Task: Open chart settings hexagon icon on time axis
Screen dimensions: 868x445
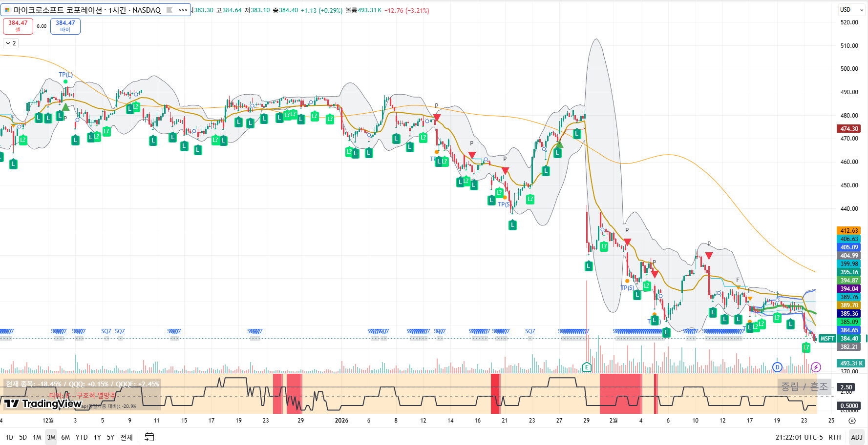Action: (x=852, y=421)
